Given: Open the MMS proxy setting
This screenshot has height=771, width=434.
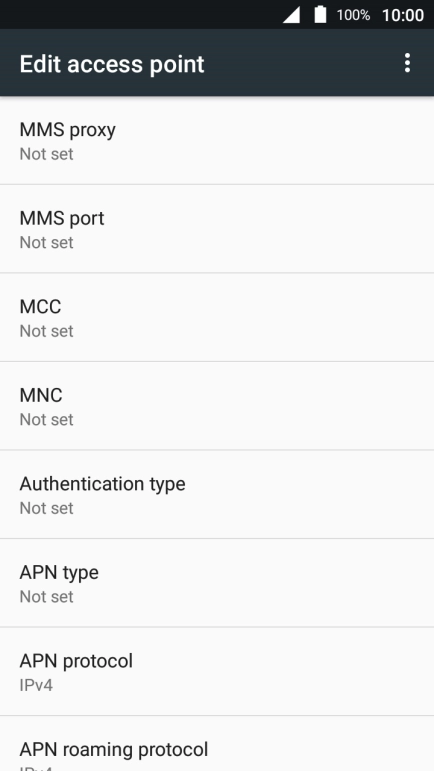Looking at the screenshot, I should (217, 141).
